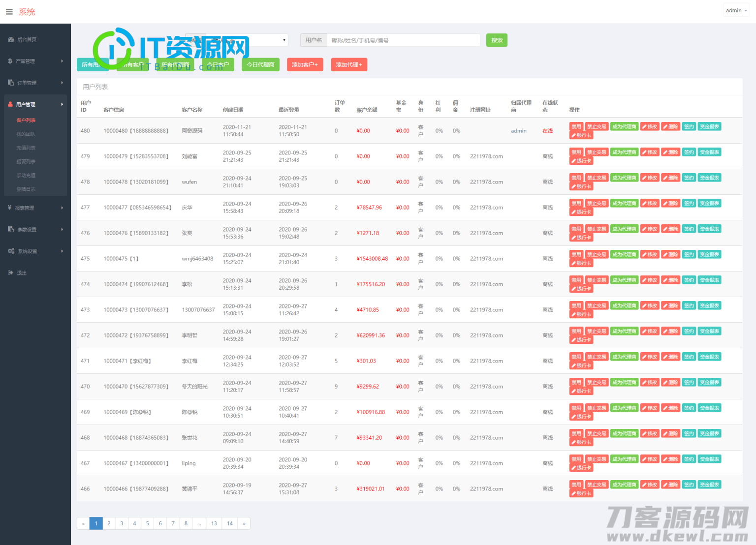Open 手动充值 sidebar item
Image resolution: width=756 pixels, height=545 pixels.
(x=26, y=175)
